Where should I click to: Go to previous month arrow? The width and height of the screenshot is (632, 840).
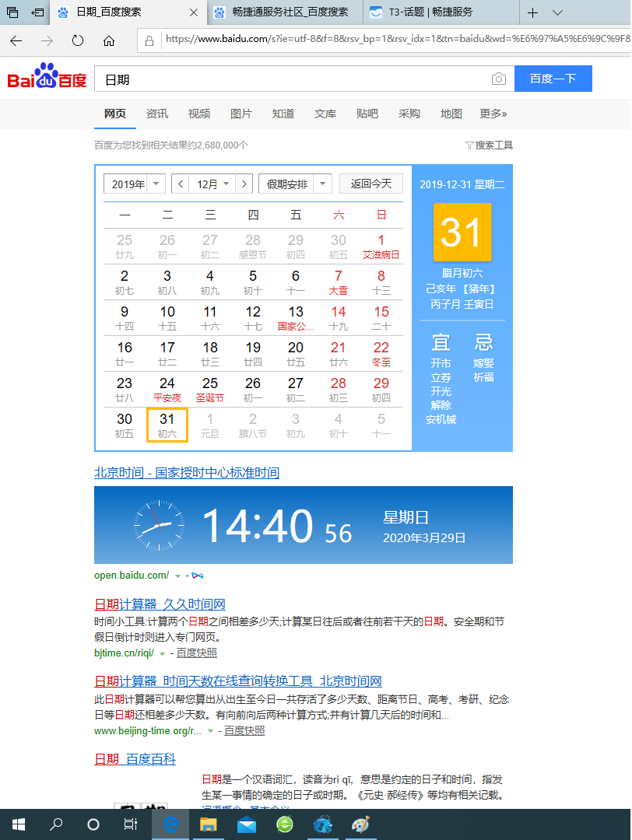point(180,184)
